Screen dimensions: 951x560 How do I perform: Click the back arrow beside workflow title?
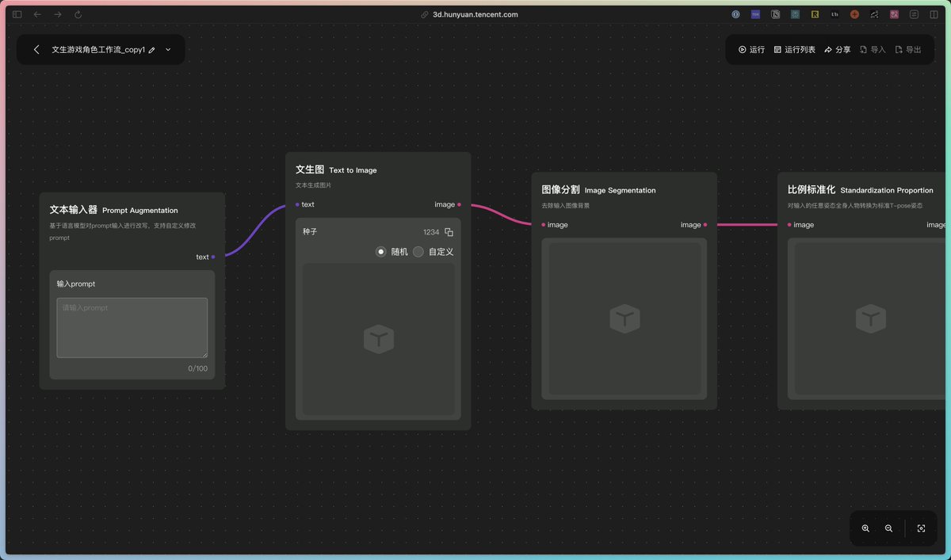(36, 49)
